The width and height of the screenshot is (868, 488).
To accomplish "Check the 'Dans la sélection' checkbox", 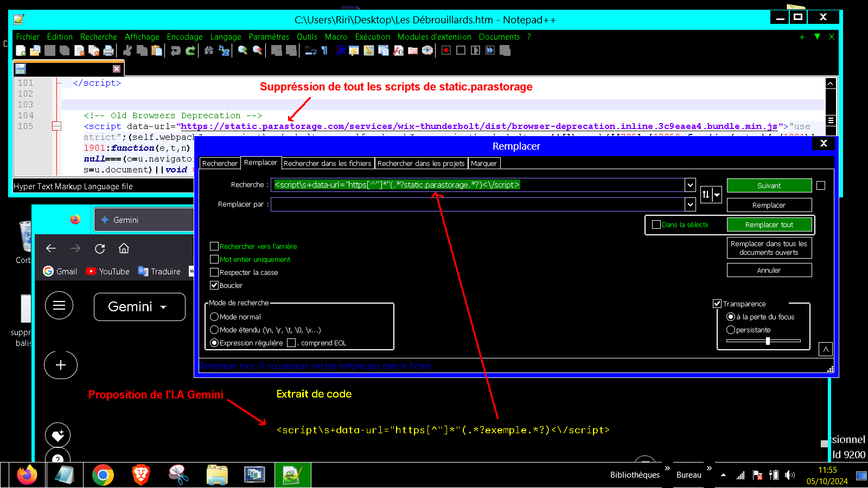I will click(656, 224).
